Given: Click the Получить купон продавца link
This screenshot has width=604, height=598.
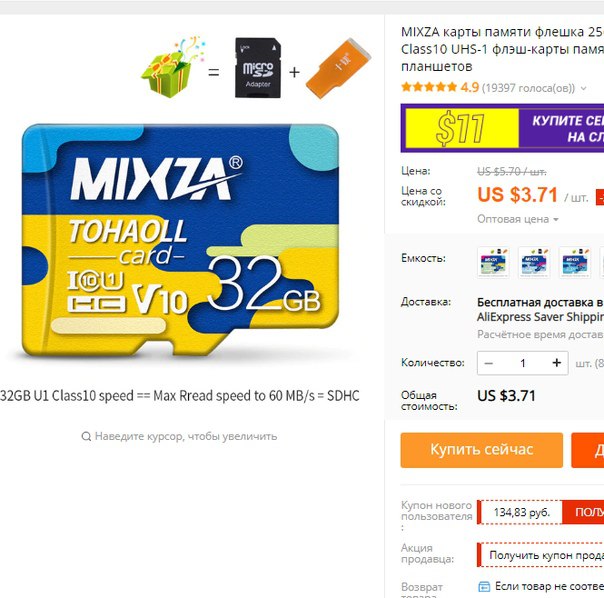Looking at the screenshot, I should tap(540, 555).
